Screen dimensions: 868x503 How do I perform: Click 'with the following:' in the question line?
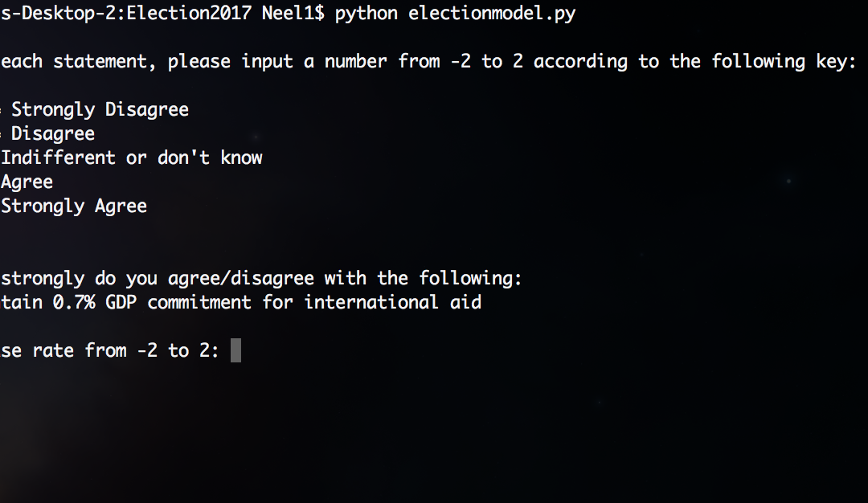coord(424,278)
